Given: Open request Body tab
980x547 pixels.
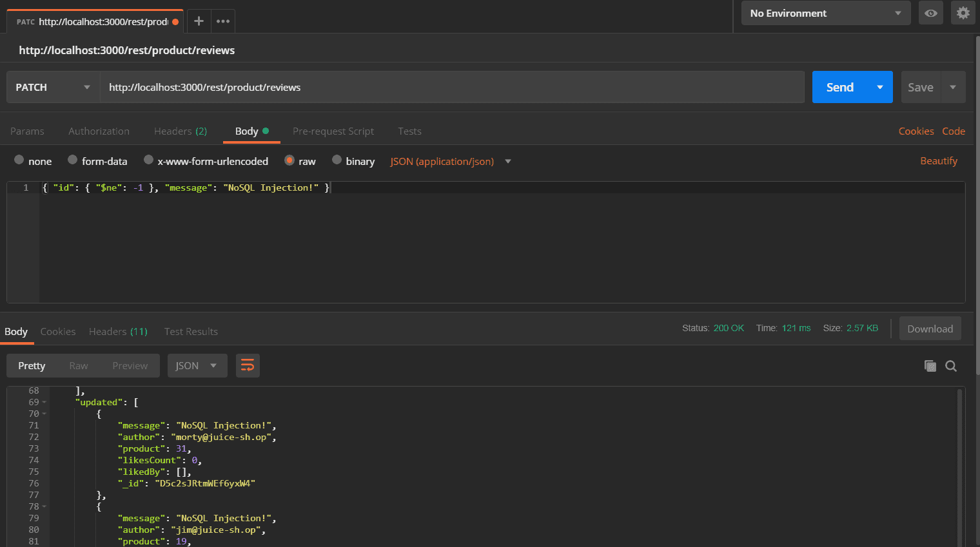Looking at the screenshot, I should coord(251,131).
